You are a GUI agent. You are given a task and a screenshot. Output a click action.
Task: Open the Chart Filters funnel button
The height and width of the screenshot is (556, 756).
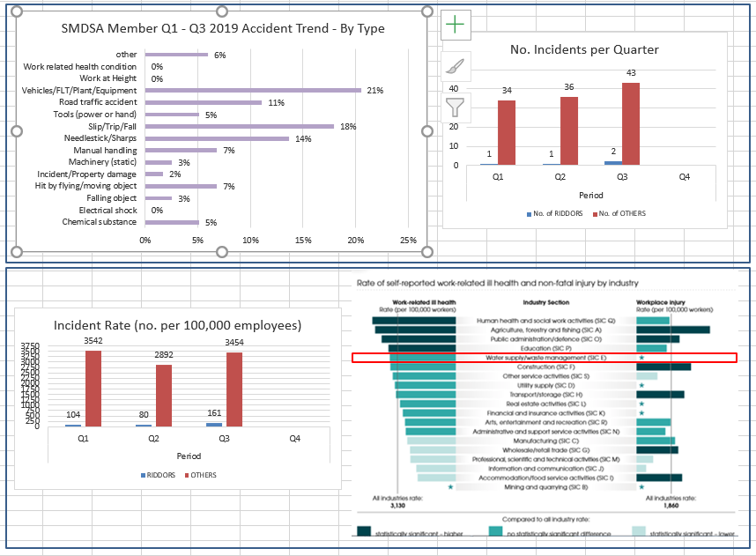(x=455, y=107)
